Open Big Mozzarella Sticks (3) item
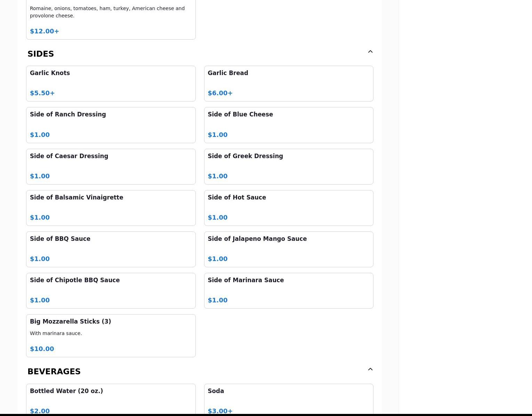This screenshot has height=416, width=532. coord(111,336)
